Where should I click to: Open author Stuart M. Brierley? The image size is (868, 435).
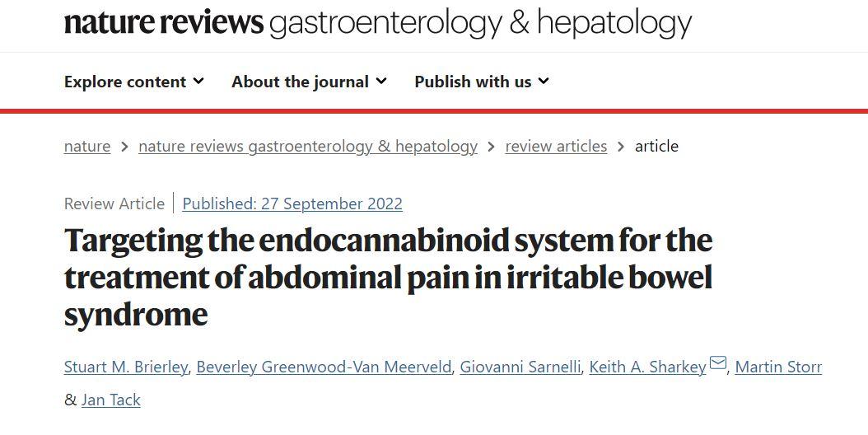126,367
